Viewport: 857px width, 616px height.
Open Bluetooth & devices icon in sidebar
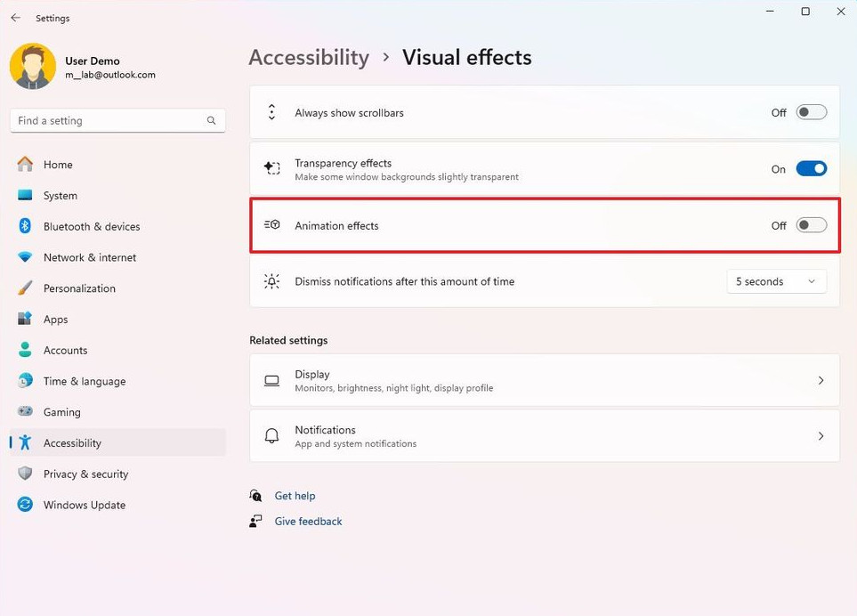pos(25,226)
